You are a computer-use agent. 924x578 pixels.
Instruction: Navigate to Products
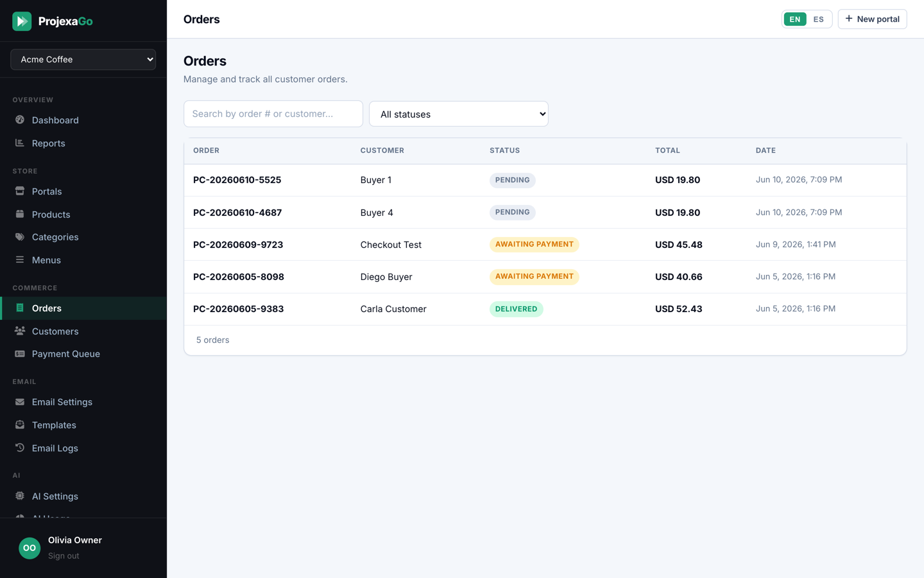83,215
